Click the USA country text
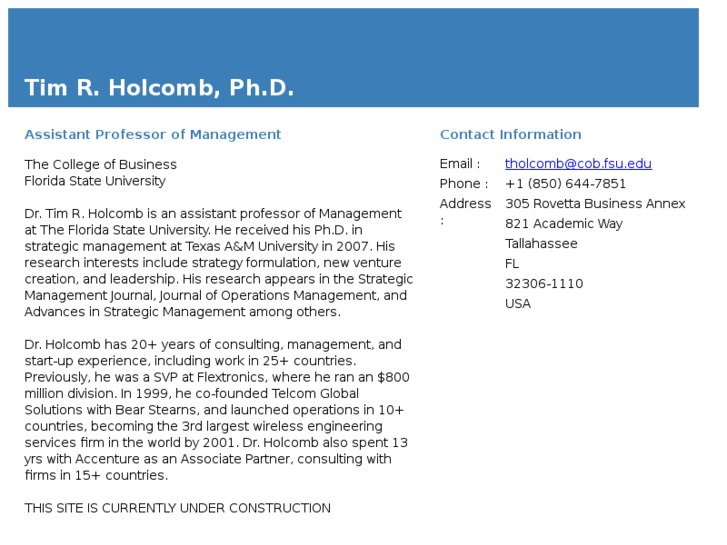727x545 pixels. [518, 303]
